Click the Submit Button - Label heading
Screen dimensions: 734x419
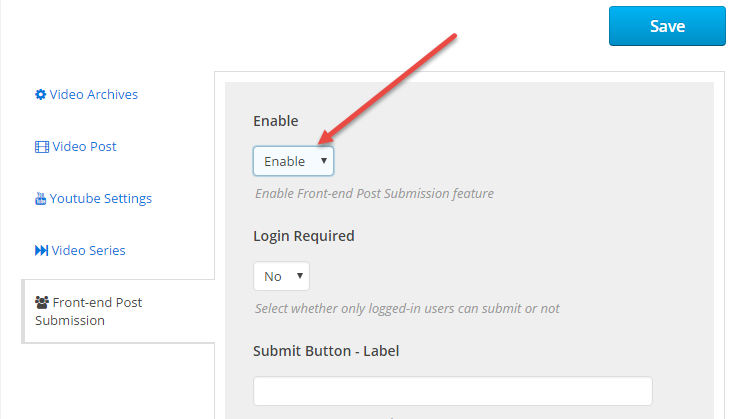326,351
